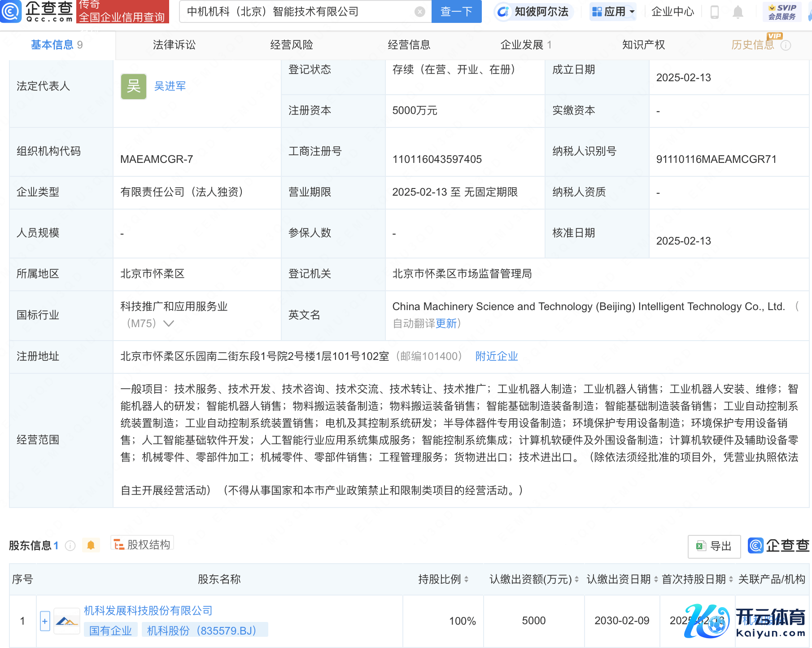Open the 知识产权 tab

point(643,45)
